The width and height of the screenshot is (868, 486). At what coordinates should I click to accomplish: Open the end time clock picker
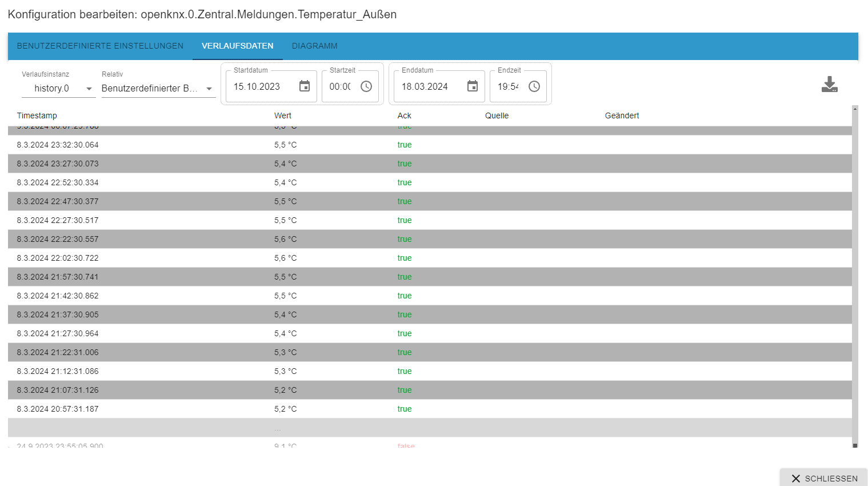(x=534, y=86)
